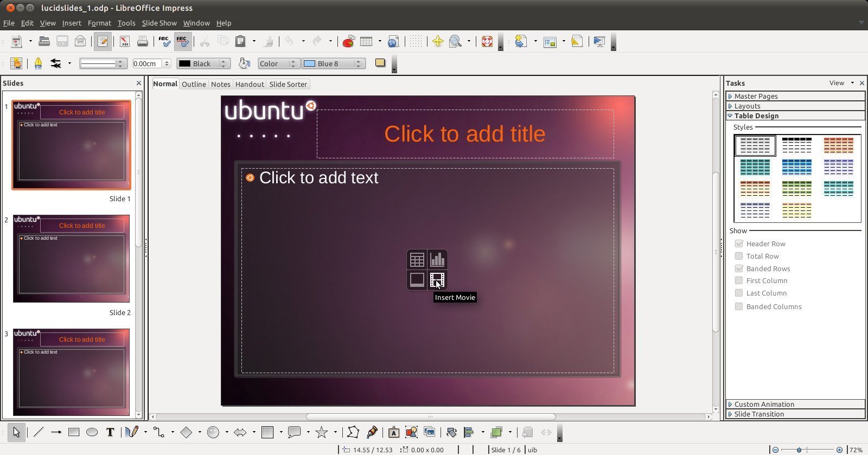This screenshot has height=455, width=868.
Task: Switch to the Outline tab
Action: point(194,84)
